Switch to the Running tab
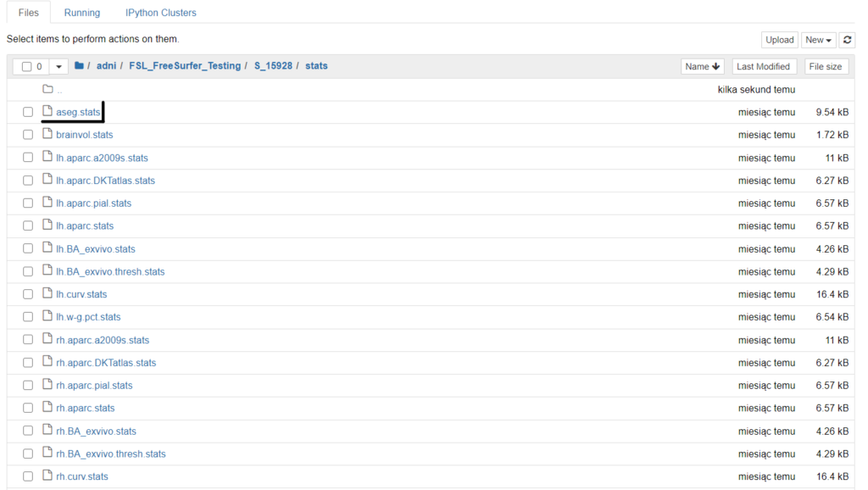The height and width of the screenshot is (490, 868). coord(82,13)
